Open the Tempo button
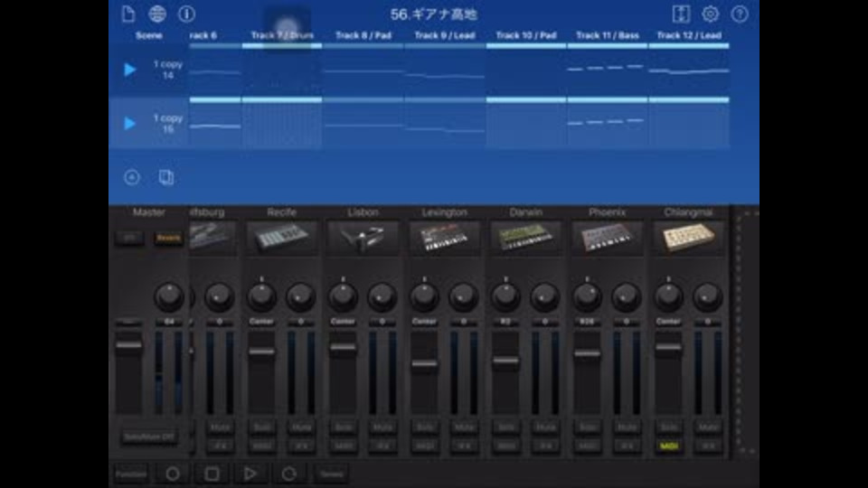 332,474
